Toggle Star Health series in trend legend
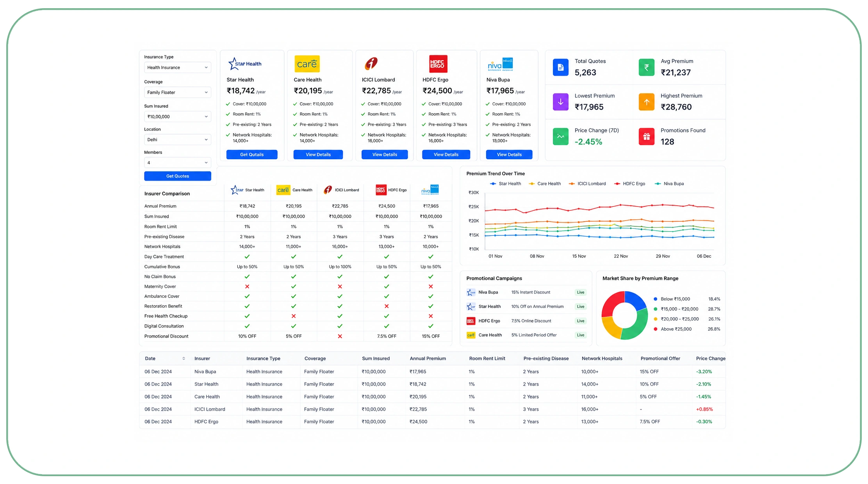 click(505, 184)
